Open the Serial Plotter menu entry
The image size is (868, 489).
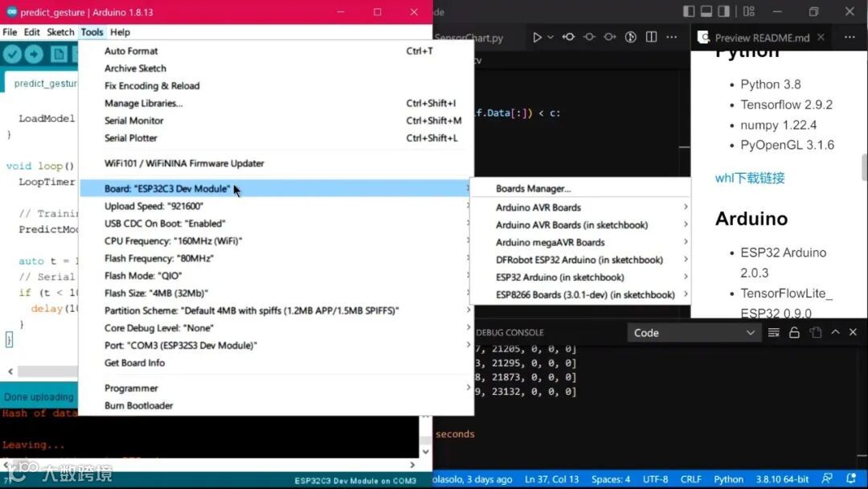(276, 138)
